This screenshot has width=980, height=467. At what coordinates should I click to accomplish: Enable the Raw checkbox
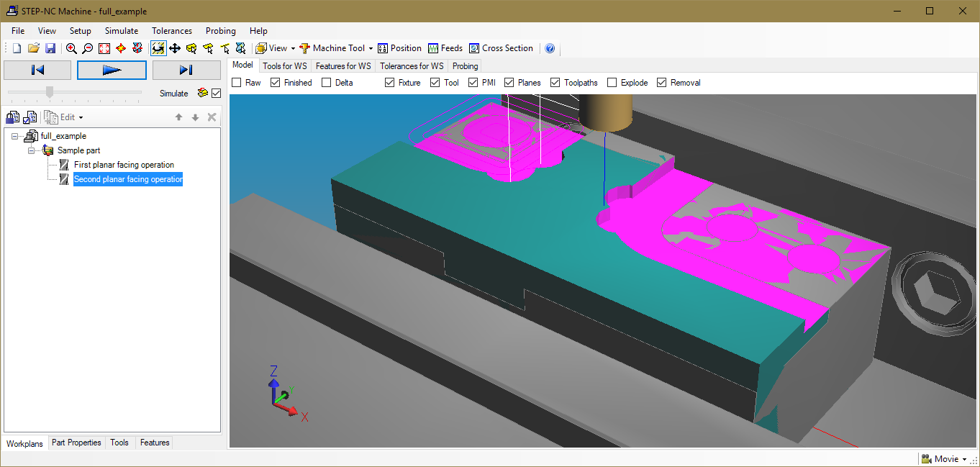(x=236, y=83)
